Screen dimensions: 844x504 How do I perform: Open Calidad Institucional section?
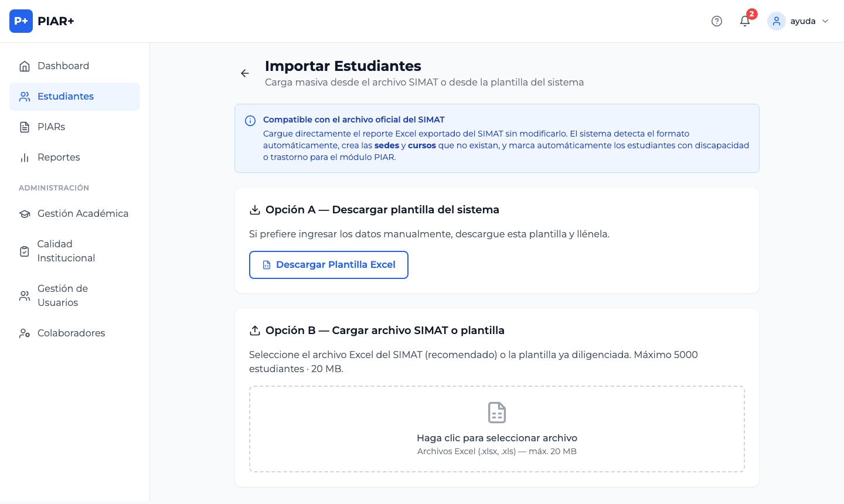66,251
